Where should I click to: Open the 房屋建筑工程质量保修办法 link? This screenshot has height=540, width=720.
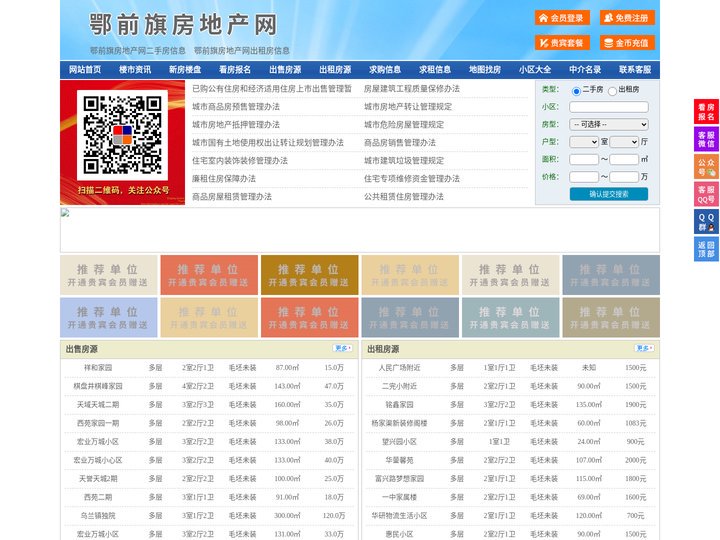click(x=412, y=89)
